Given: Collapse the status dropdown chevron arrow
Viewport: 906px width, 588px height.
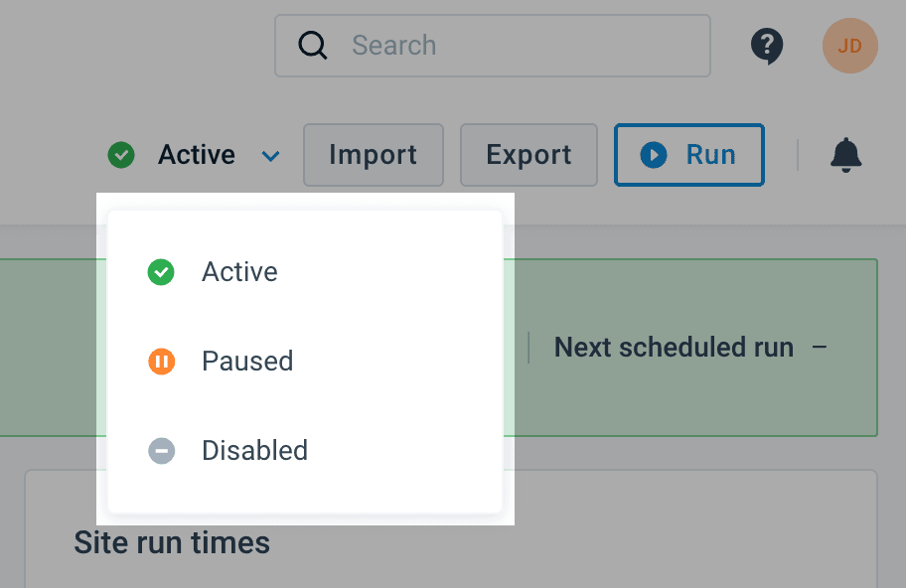Looking at the screenshot, I should pyautogui.click(x=270, y=156).
